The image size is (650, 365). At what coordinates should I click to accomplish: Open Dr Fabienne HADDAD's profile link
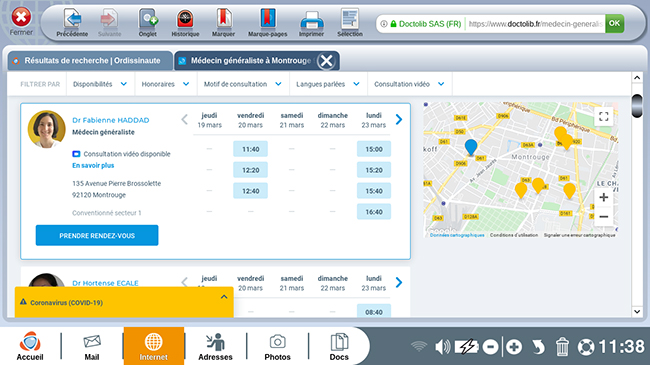pos(111,120)
